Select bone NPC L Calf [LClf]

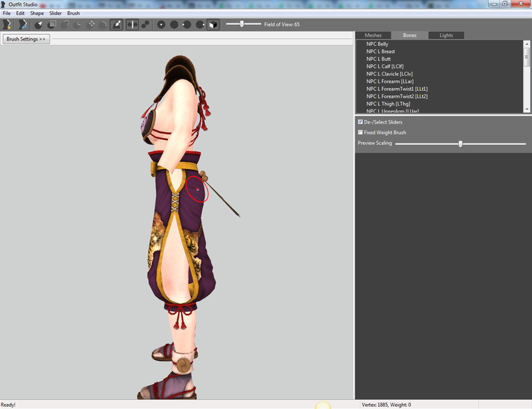point(384,66)
